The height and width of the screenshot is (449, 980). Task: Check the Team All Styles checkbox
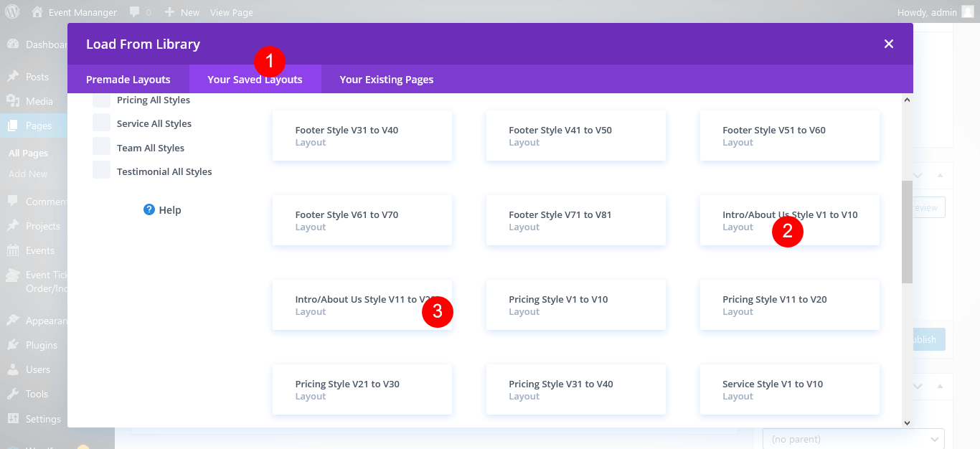click(102, 147)
